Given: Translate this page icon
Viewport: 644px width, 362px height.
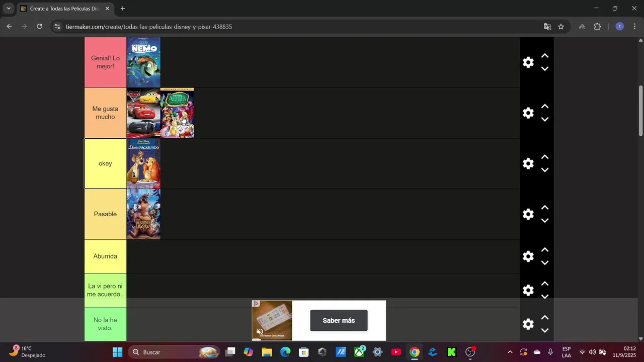Looking at the screenshot, I should point(547,27).
